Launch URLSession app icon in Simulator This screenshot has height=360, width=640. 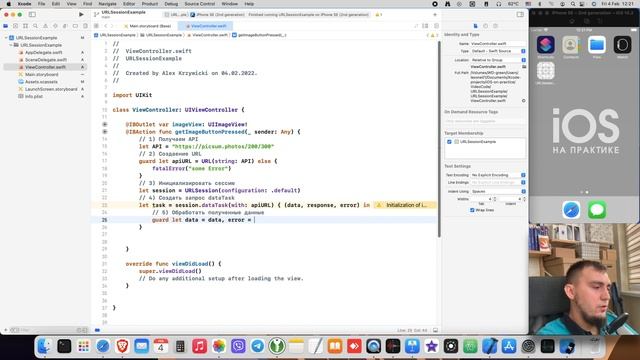[546, 71]
